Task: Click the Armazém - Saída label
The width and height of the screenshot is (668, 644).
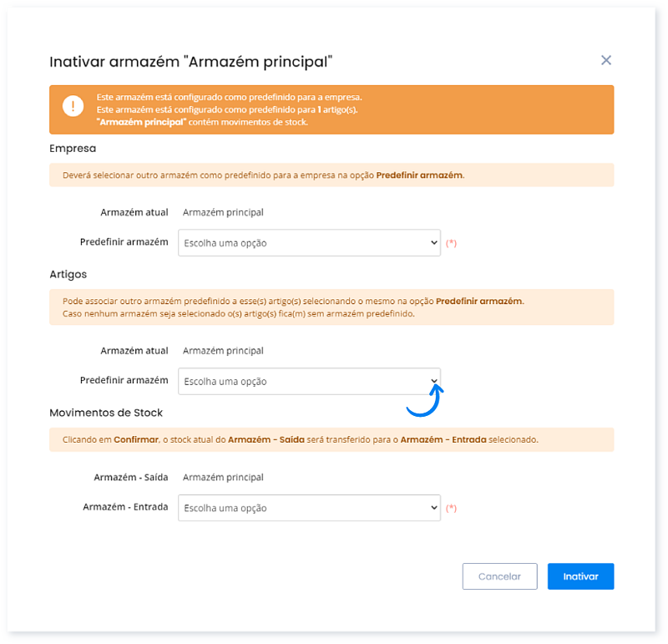Action: pos(131,478)
